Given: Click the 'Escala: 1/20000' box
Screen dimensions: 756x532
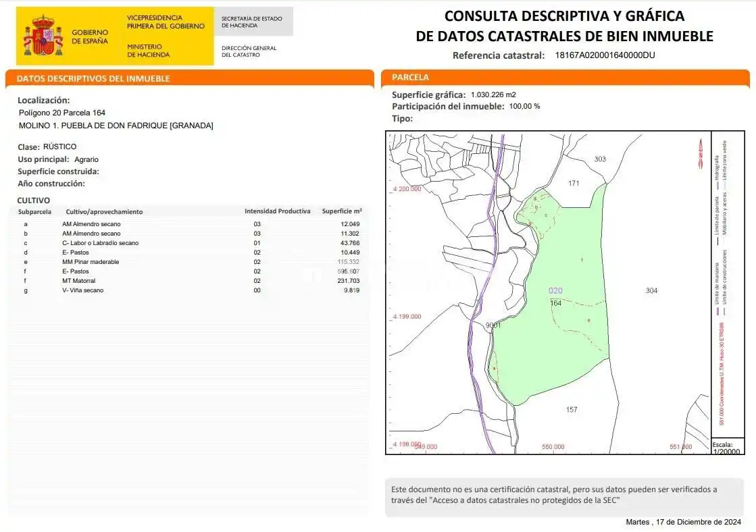Looking at the screenshot, I should click(x=728, y=448).
